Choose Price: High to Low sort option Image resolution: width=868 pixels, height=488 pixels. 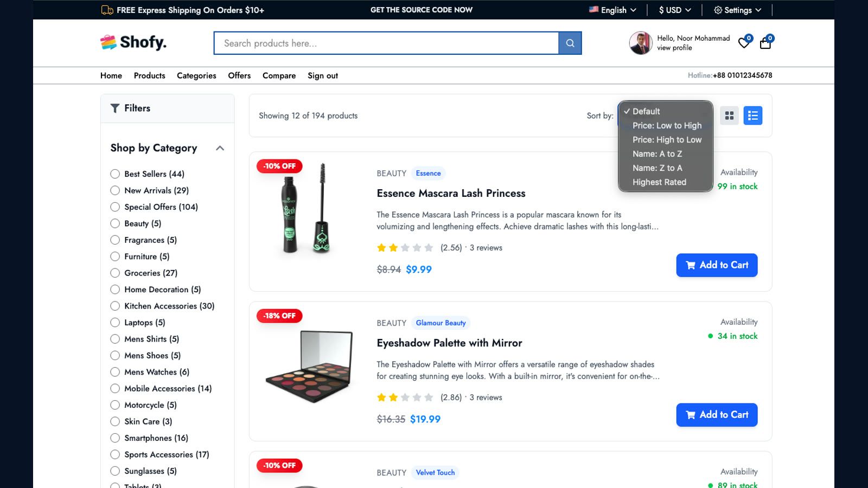[x=666, y=139]
